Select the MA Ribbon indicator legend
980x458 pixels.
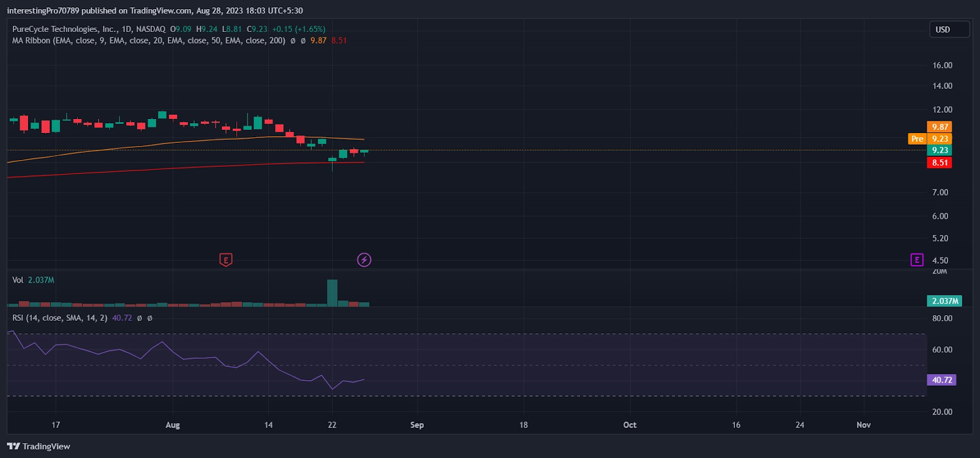click(149, 40)
